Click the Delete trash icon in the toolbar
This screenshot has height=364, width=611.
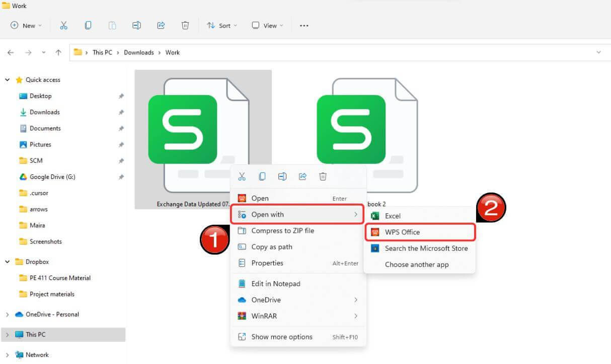tap(185, 25)
